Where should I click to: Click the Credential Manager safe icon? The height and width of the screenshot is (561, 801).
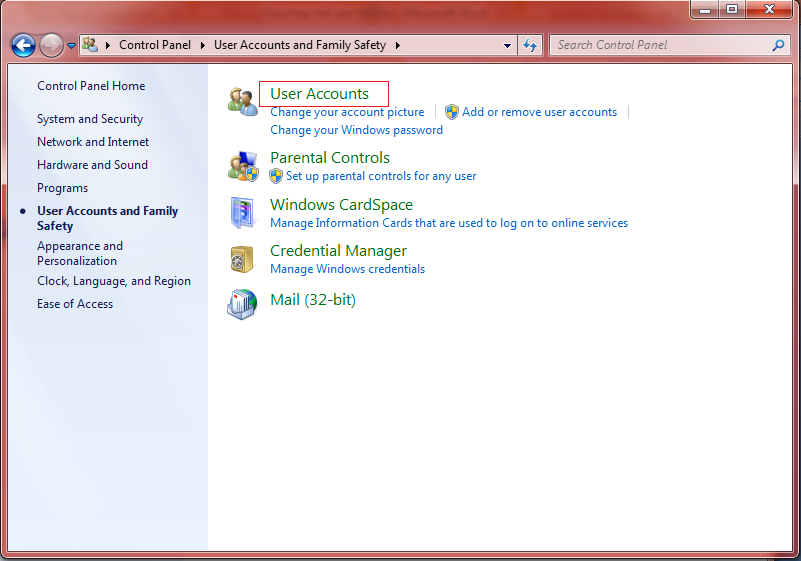[x=242, y=259]
